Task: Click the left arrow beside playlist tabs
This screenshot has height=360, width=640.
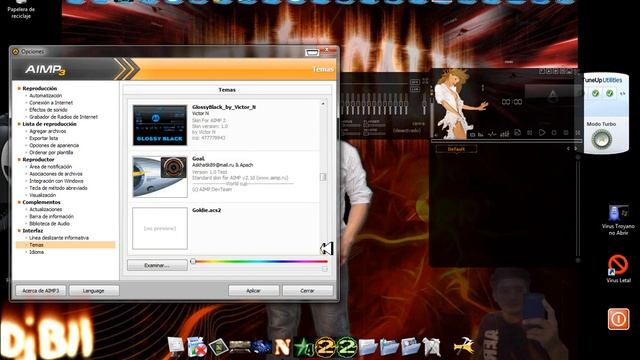Action: pos(568,149)
